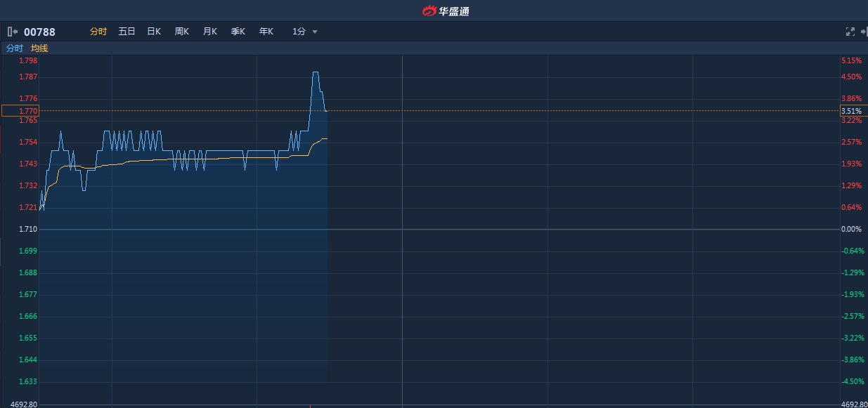Open the 年K yearly chart
868x408 pixels.
[x=266, y=32]
